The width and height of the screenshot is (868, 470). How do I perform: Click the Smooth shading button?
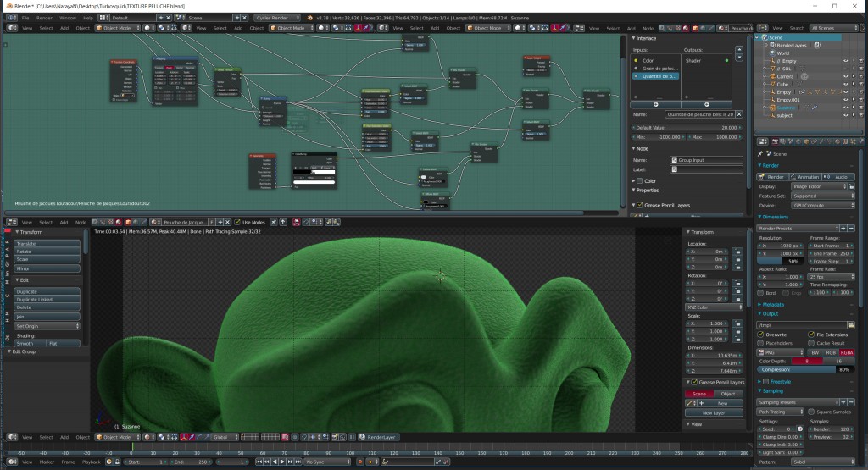coord(30,343)
